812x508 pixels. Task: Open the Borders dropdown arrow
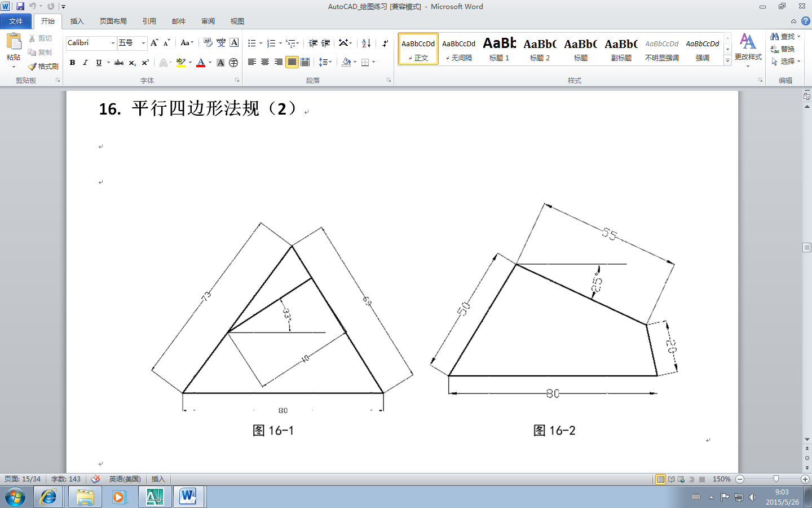point(373,62)
